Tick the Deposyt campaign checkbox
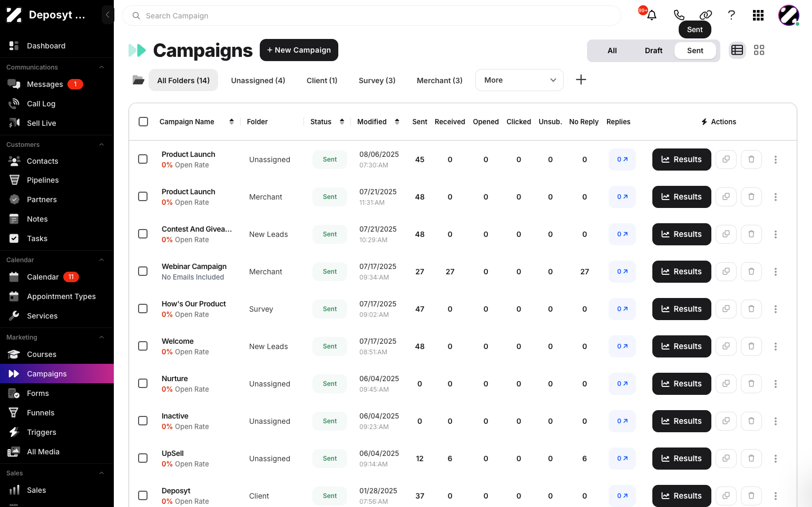Viewport: 812px width, 507px height. tap(143, 495)
